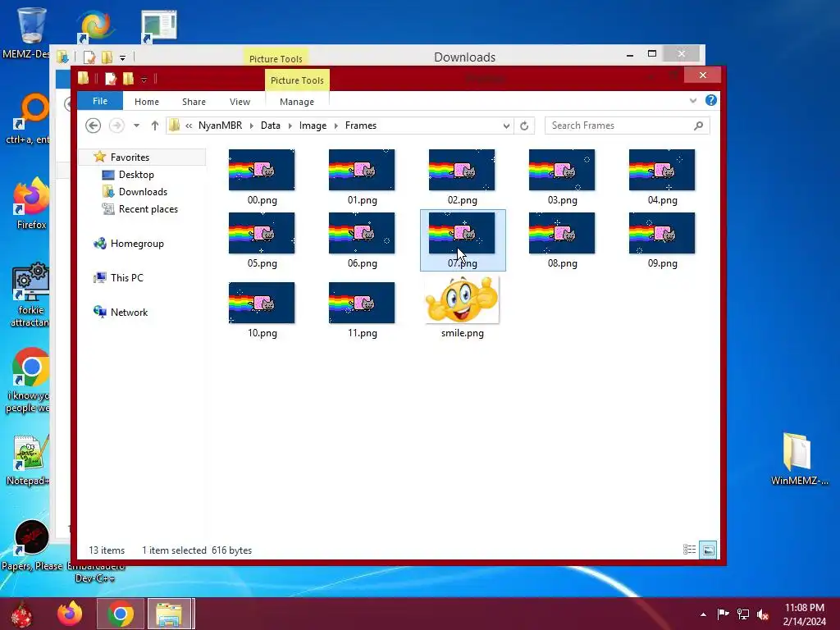Launch Firefox from the taskbar
This screenshot has height=630, width=840.
pyautogui.click(x=70, y=614)
